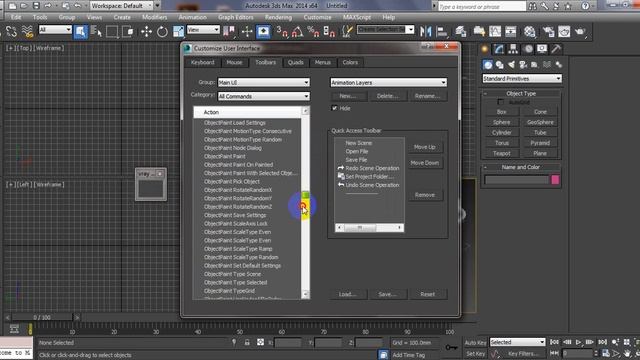Image resolution: width=640 pixels, height=360 pixels.
Task: Click the Quick Access Toolbar horizontal scrollbar
Action: click(x=369, y=228)
